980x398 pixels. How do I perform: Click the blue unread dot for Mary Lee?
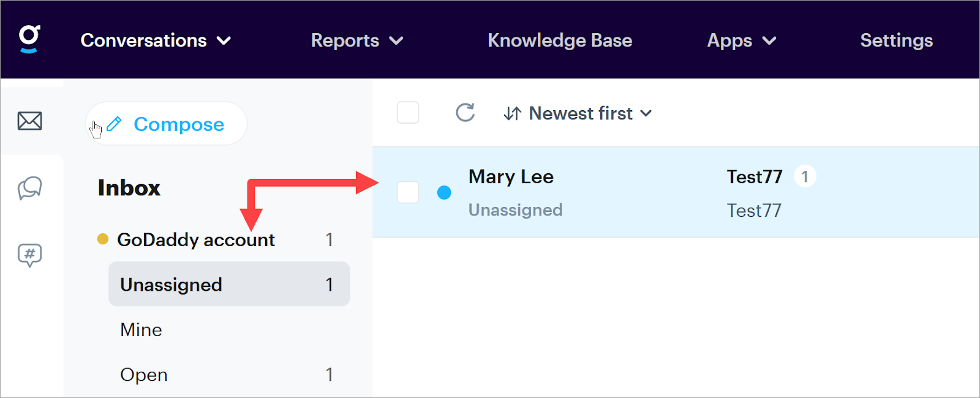[x=444, y=193]
